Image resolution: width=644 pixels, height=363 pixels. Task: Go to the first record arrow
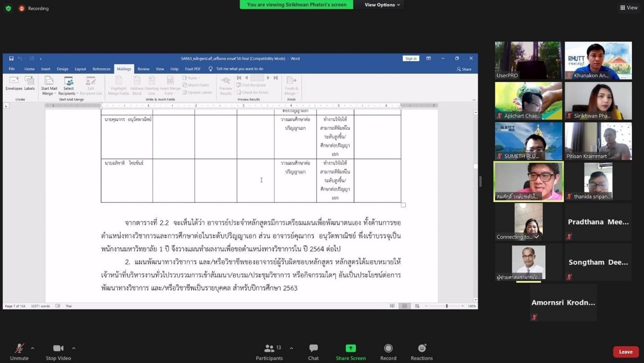point(239,78)
